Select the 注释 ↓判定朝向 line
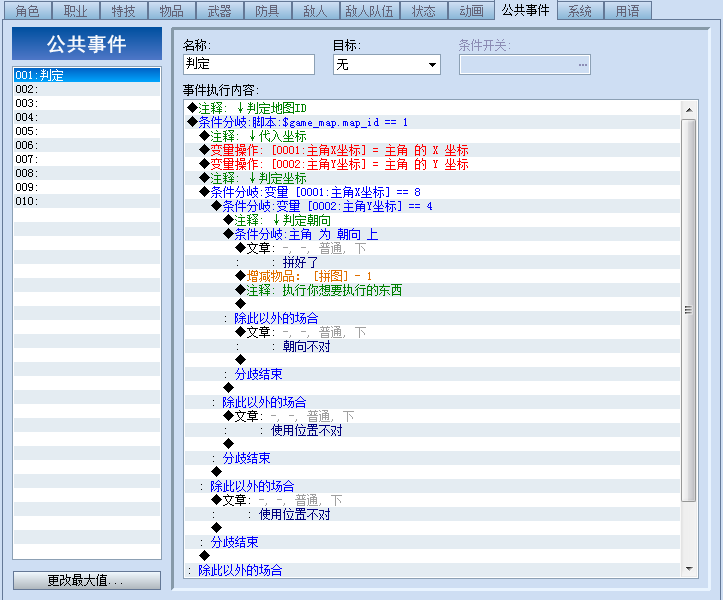Screen dimensions: 723x600 coord(433,220)
